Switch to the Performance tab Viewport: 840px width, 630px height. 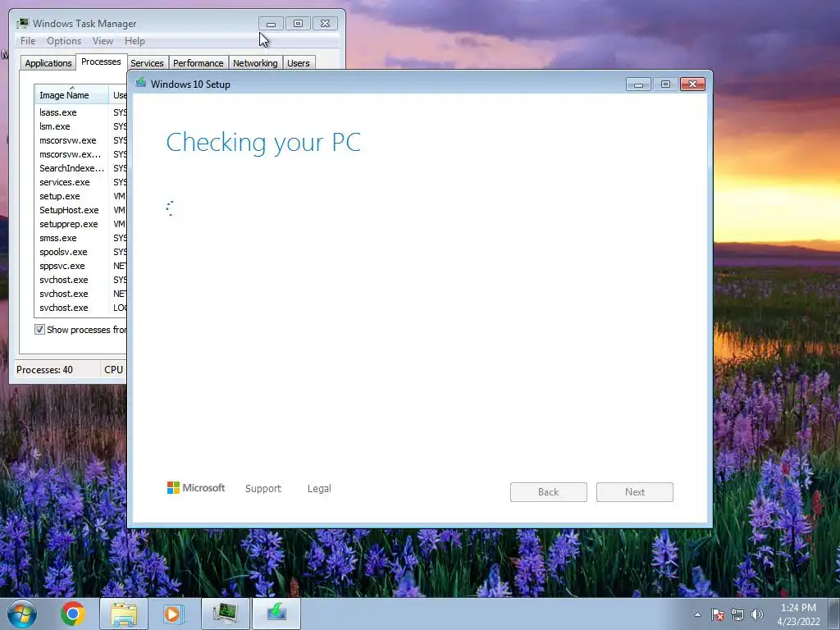199,63
